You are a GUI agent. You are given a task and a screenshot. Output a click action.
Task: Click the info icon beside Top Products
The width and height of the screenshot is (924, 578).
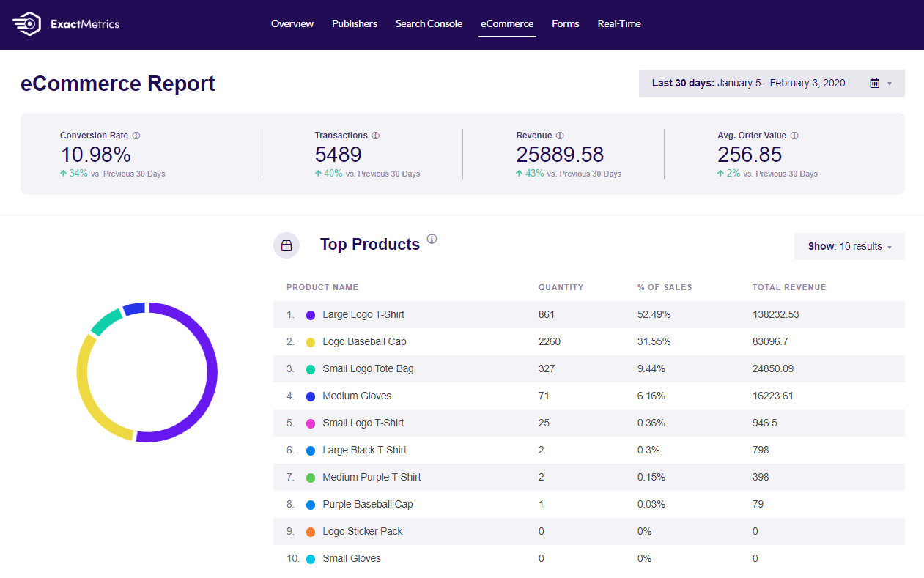point(432,239)
